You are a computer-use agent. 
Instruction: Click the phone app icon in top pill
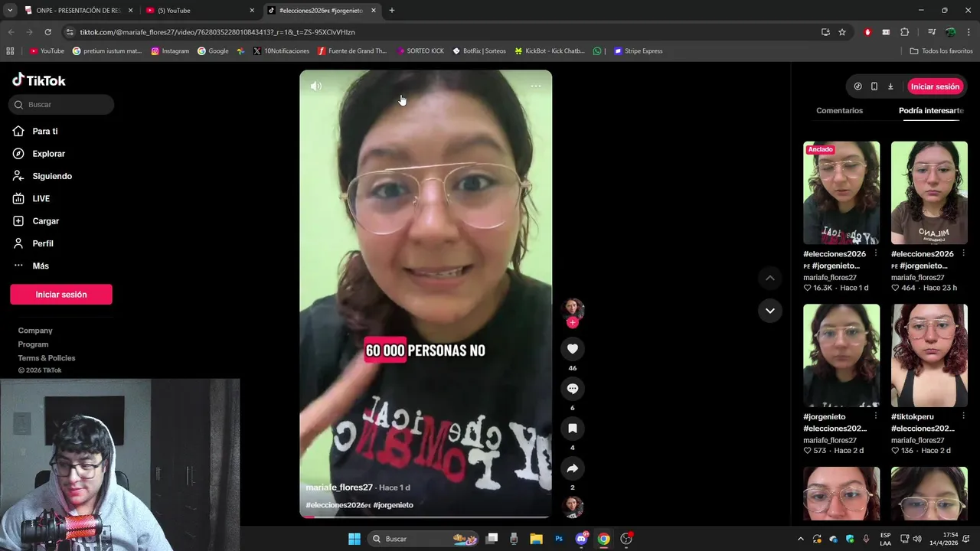click(x=874, y=86)
